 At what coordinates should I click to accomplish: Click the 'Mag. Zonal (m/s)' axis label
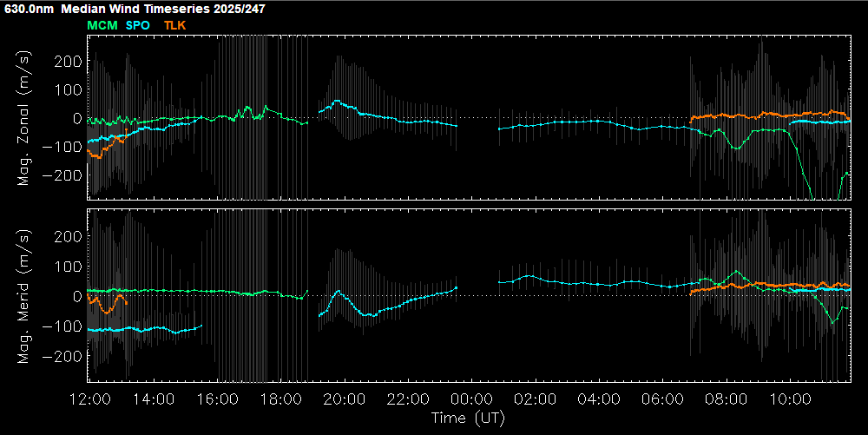[x=24, y=118]
